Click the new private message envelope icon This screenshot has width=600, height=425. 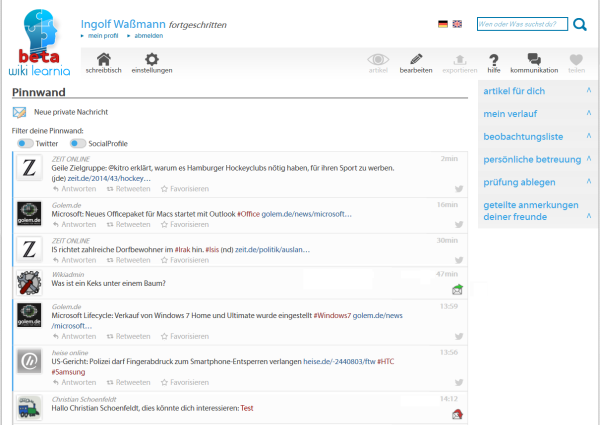click(x=19, y=112)
